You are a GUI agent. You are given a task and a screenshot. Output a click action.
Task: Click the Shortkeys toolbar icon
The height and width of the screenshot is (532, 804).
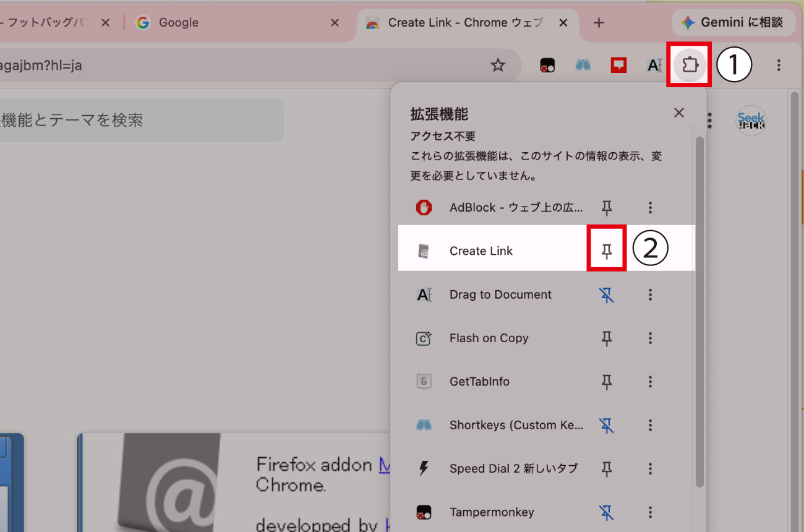[583, 65]
